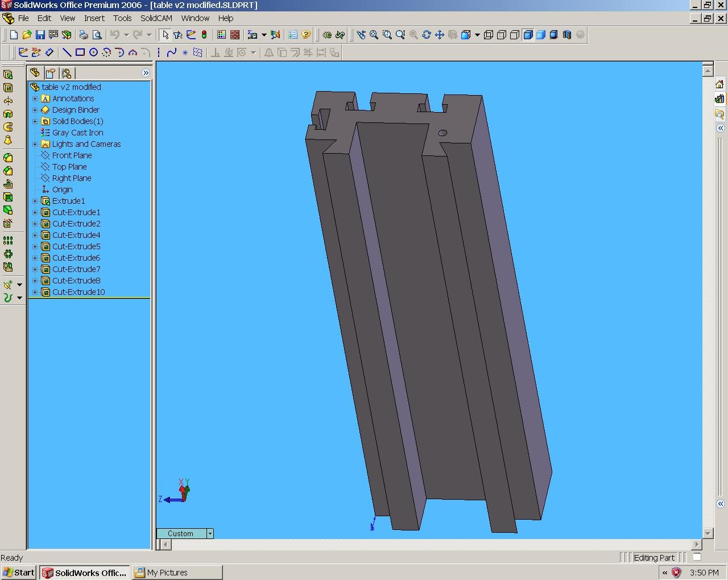Image resolution: width=728 pixels, height=580 pixels.
Task: Click the Save icon in the toolbar
Action: (40, 35)
